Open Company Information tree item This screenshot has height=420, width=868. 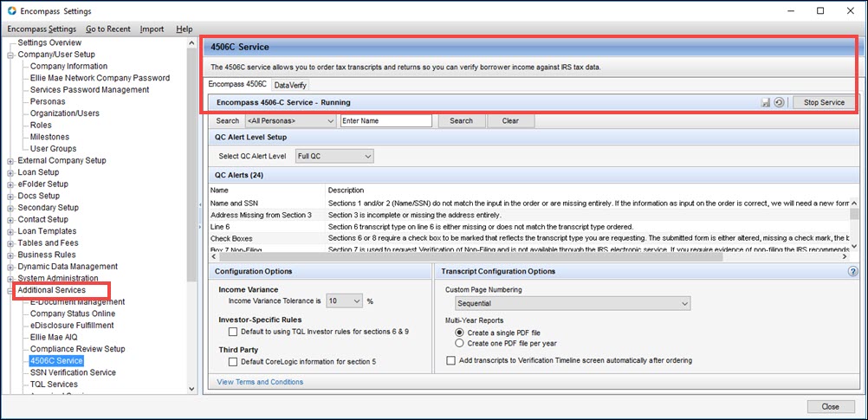click(x=68, y=67)
